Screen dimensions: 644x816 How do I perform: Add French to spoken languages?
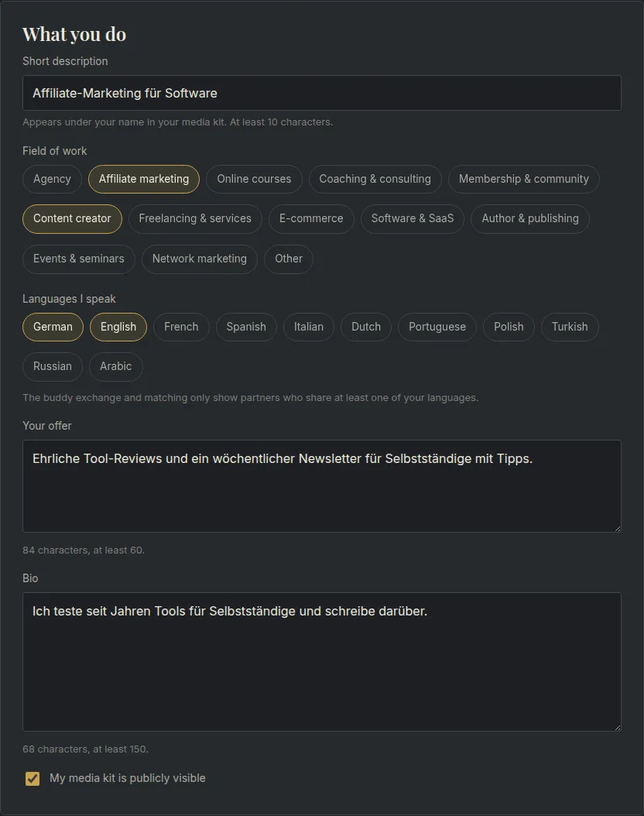coord(181,327)
